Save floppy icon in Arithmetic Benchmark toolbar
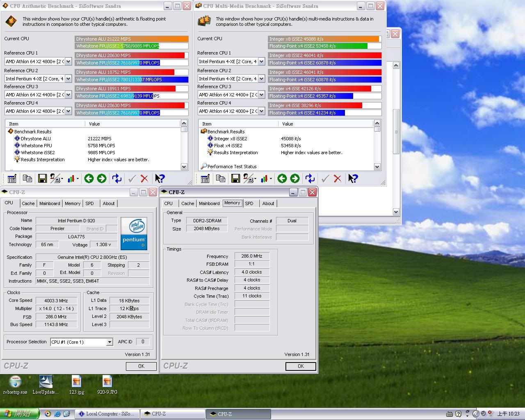 (x=42, y=178)
